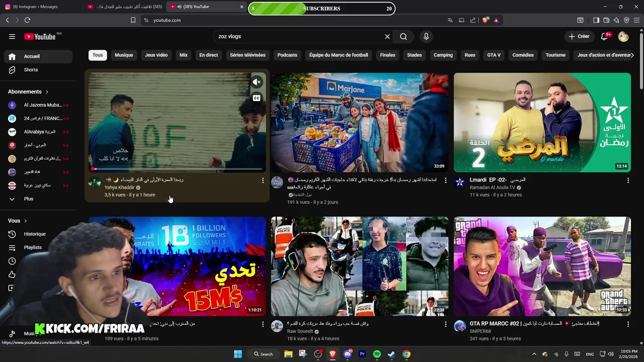Open the SNIPER68 channel avatar
Viewport: 644px width, 362px height.
tap(460, 326)
